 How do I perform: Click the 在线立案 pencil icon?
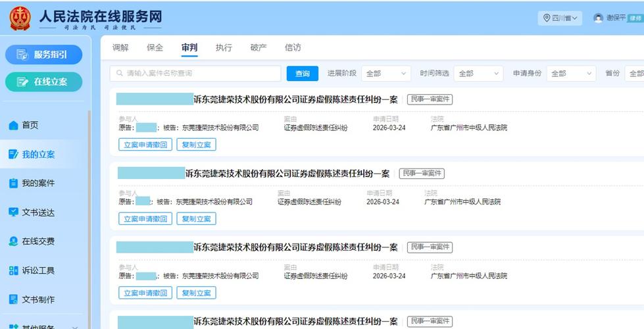(22, 82)
